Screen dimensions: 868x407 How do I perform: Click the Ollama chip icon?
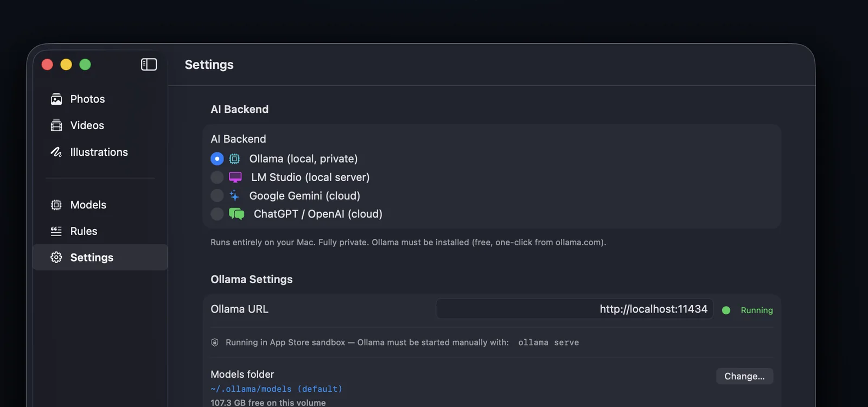(x=234, y=159)
